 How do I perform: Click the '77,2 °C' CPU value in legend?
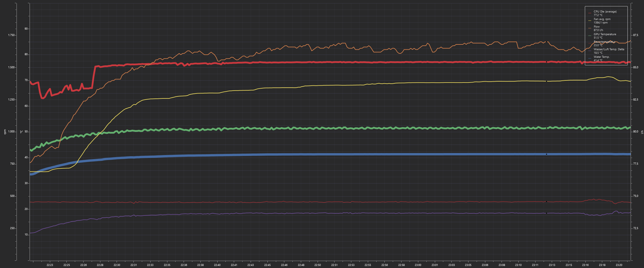tap(598, 15)
